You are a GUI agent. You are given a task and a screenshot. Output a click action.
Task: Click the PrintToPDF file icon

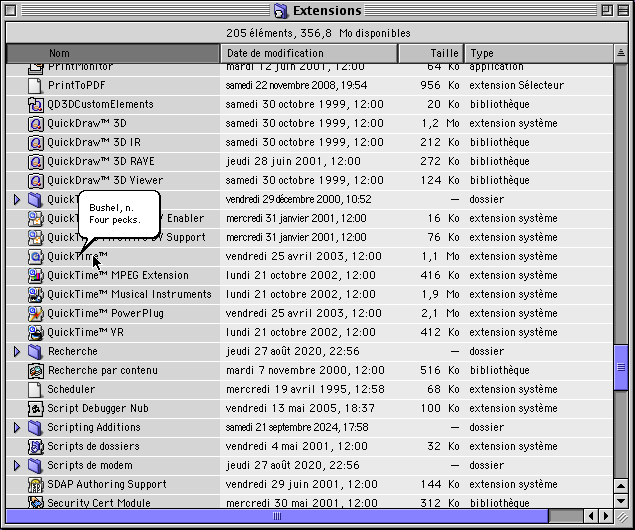pos(35,85)
